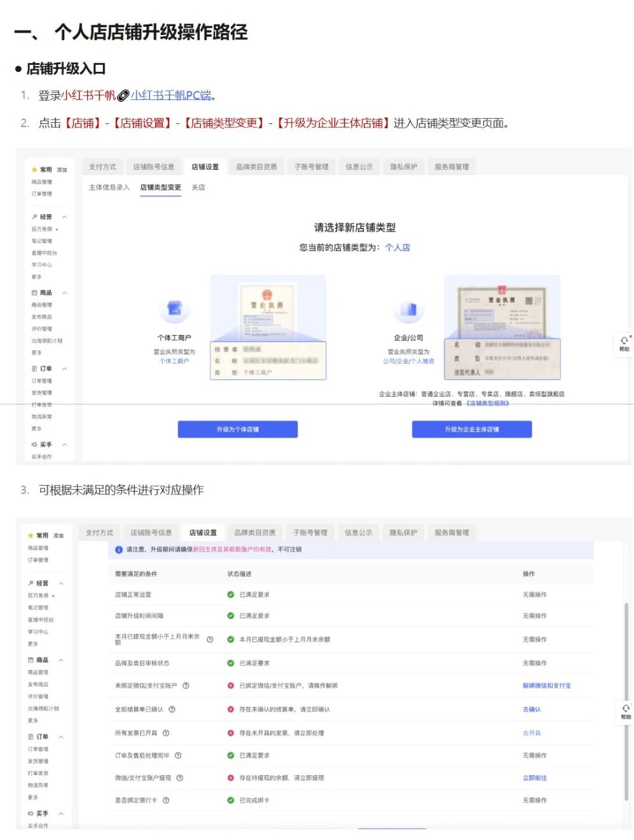
Task: Click the 企业/公司 building icon
Action: (408, 310)
